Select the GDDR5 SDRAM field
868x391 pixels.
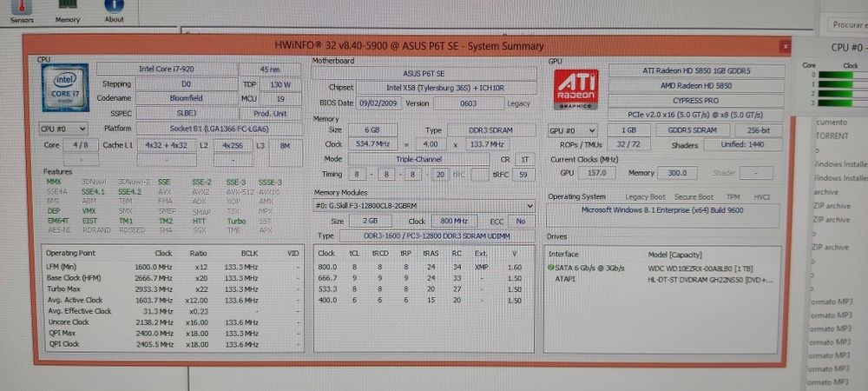692,130
